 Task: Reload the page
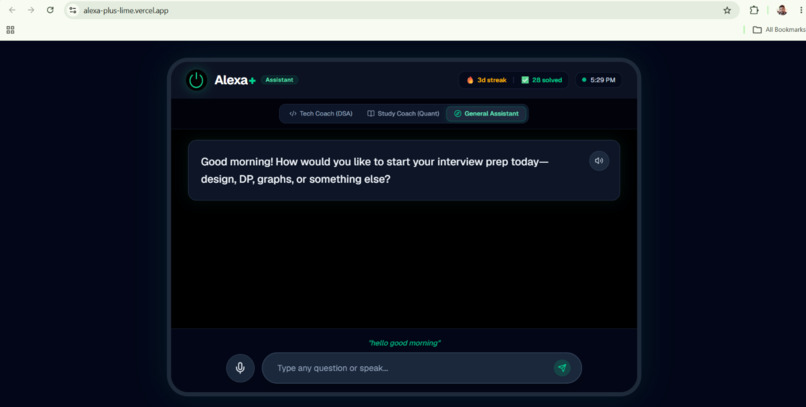pyautogui.click(x=50, y=10)
